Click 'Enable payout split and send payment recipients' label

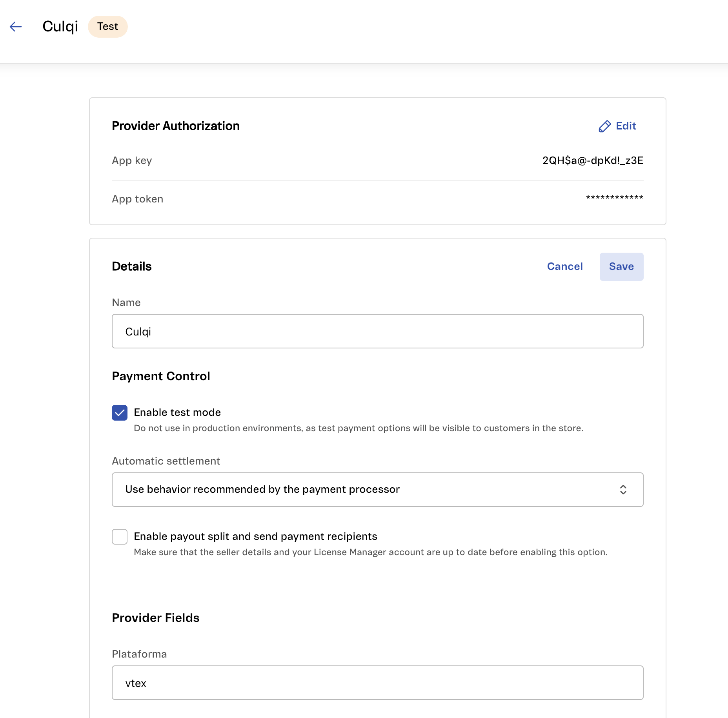pyautogui.click(x=255, y=536)
